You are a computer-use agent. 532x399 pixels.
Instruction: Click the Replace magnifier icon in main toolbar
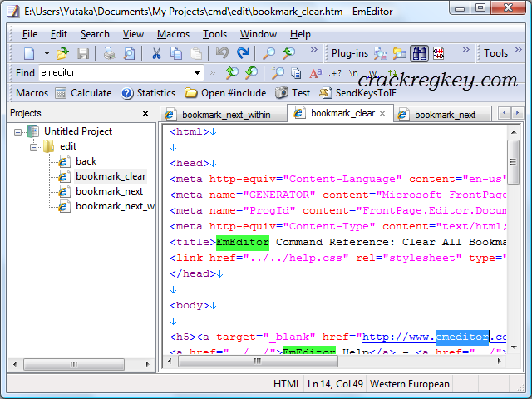point(288,53)
